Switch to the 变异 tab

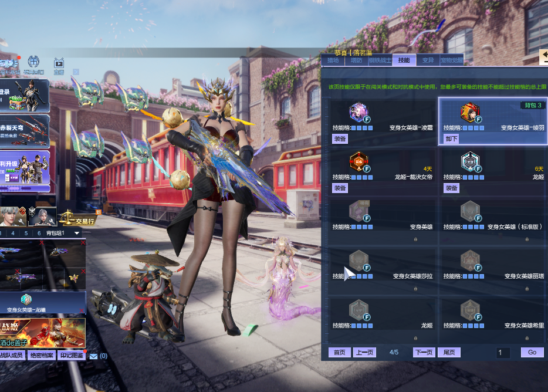428,60
